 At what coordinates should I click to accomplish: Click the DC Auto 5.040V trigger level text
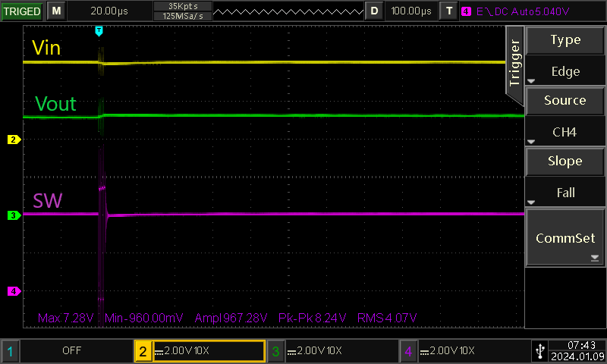[x=532, y=11]
